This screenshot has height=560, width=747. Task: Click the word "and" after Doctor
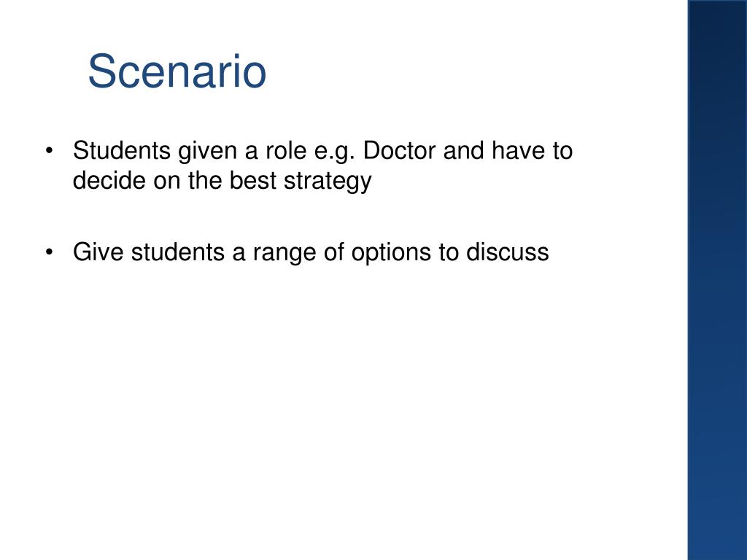pos(463,150)
